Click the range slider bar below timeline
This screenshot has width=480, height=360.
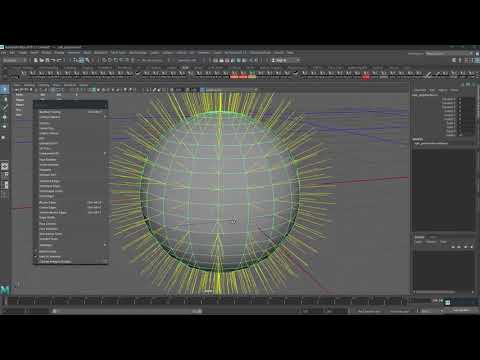128,311
